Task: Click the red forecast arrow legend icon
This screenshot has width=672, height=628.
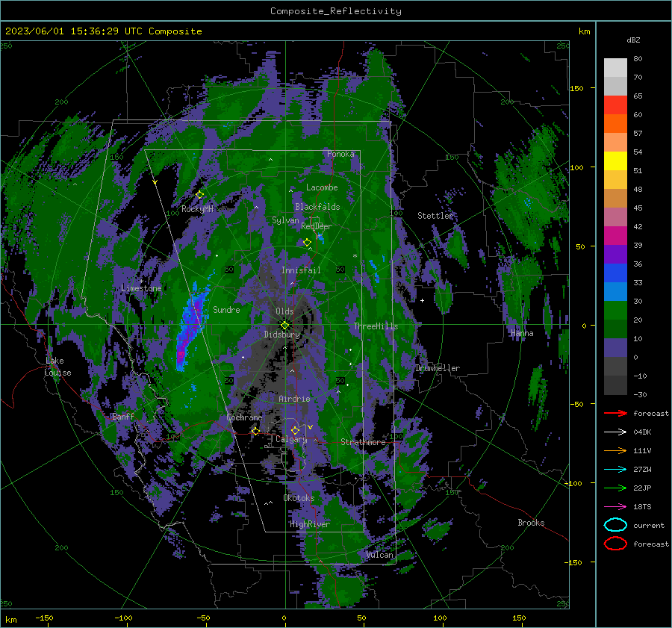Action: (x=615, y=413)
